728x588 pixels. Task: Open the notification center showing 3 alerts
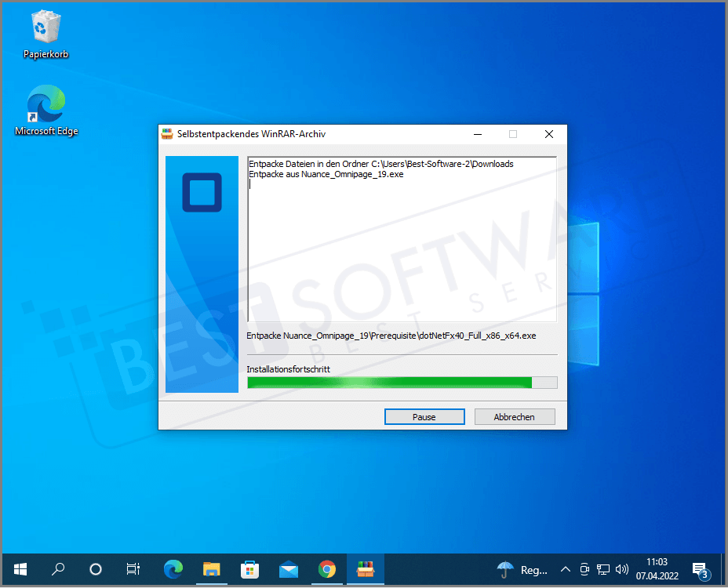point(700,570)
